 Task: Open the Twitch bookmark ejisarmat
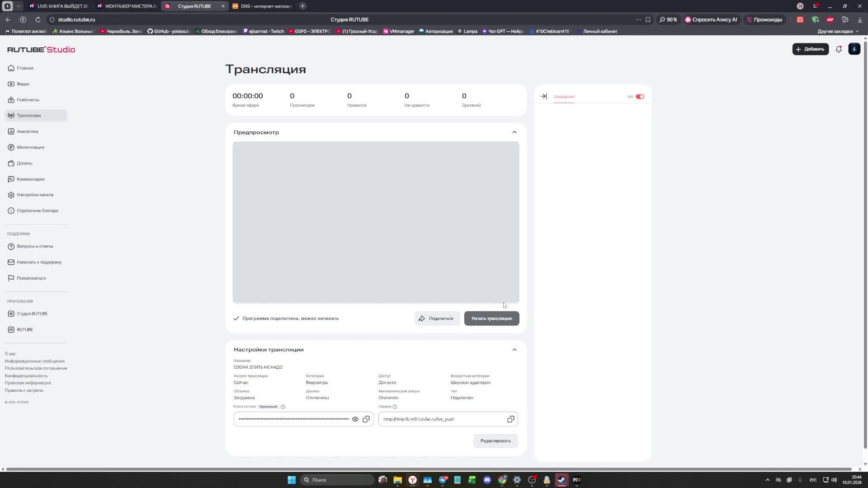pos(264,32)
